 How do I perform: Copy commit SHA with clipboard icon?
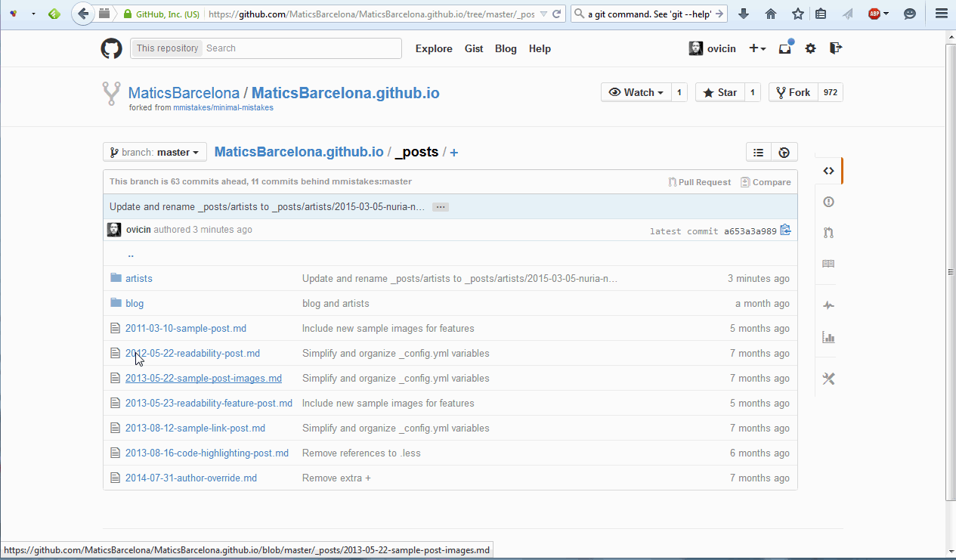pos(785,230)
